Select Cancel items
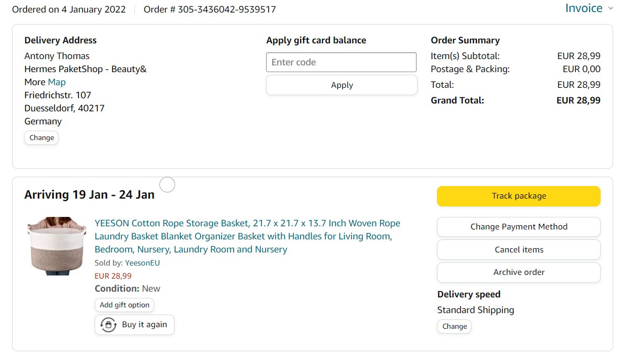644x357 pixels. tap(519, 250)
